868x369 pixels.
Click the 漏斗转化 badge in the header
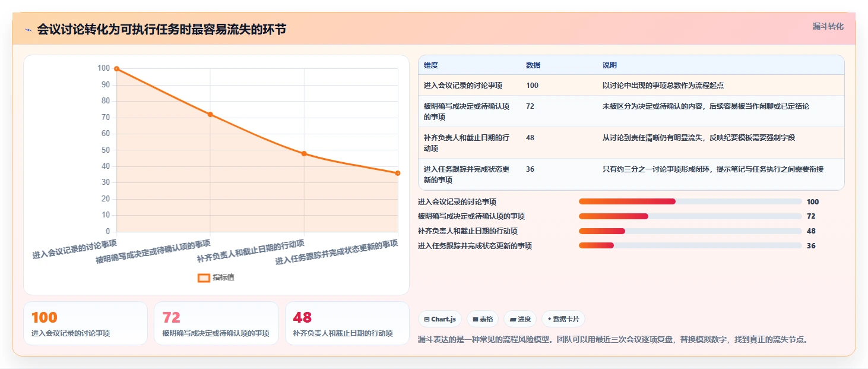[x=828, y=26]
